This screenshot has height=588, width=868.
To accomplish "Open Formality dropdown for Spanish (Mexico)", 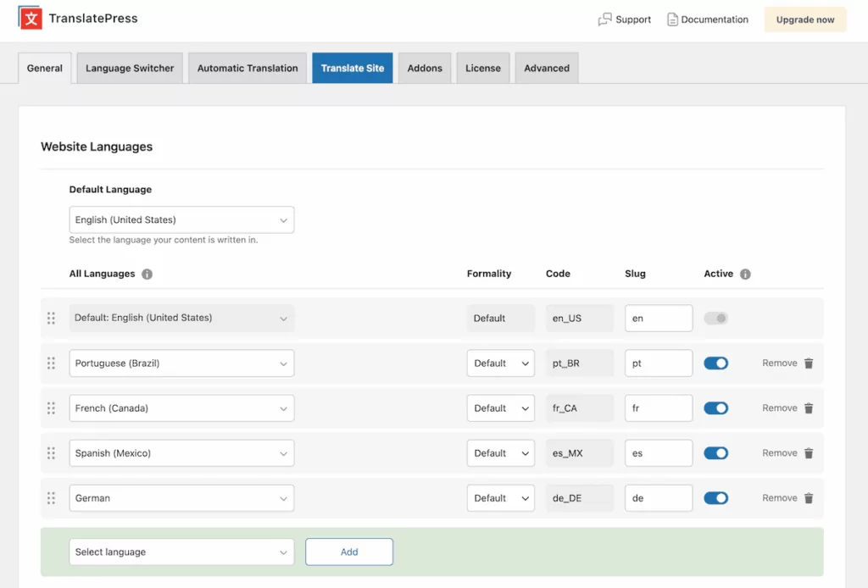I will (500, 453).
